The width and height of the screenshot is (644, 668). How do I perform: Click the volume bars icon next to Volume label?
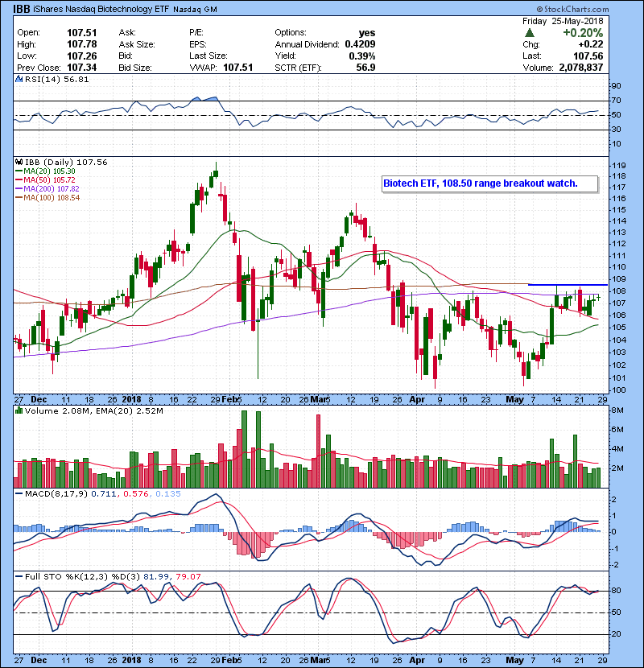pos(19,411)
